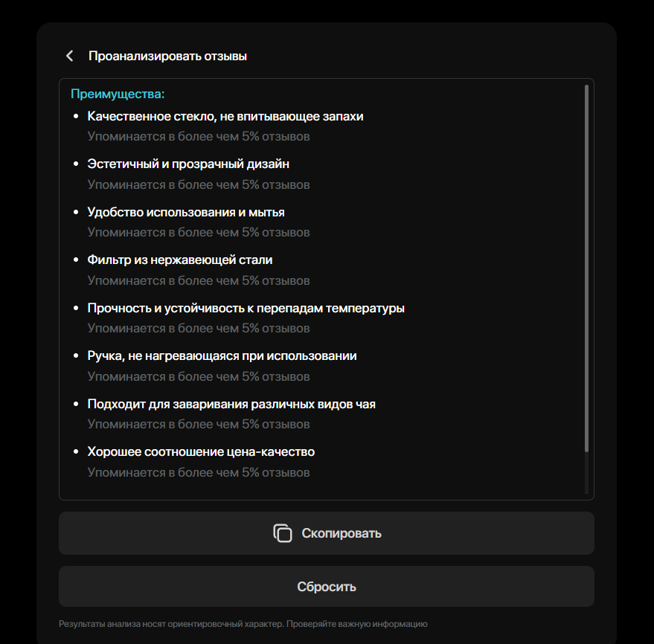Select item Качественное стекло, не впитывающее запахи
Image resolution: width=654 pixels, height=644 pixels.
225,116
